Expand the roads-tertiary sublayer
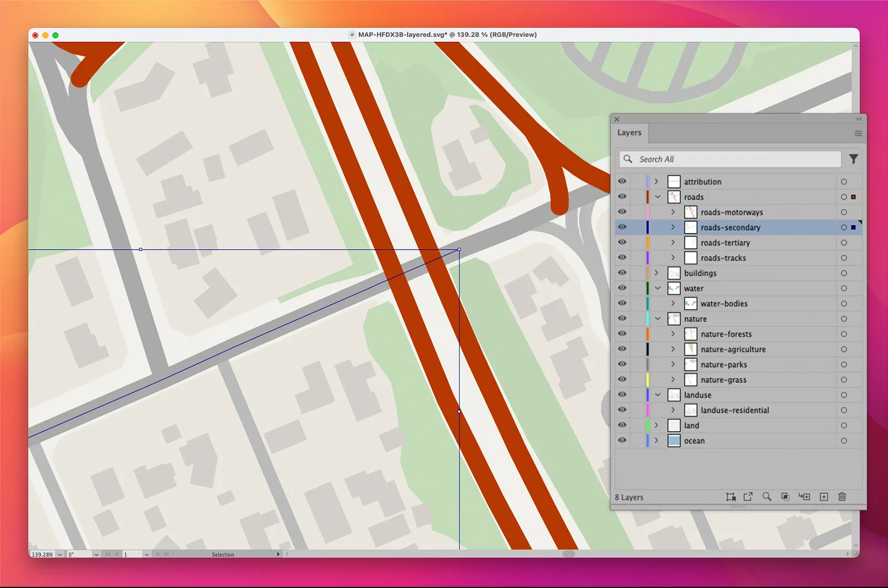Screen dimensions: 888x588 pos(673,242)
